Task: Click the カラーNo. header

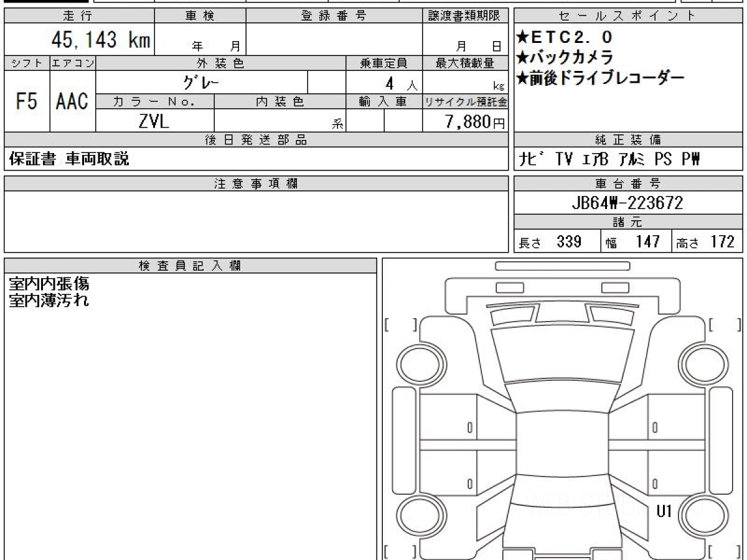Action: 155,101
